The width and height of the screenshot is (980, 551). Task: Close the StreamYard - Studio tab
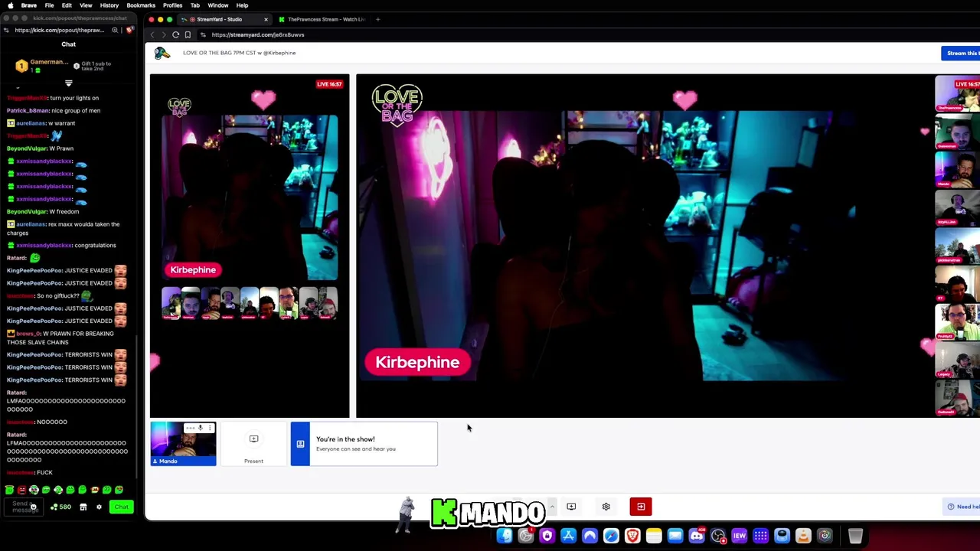pos(266,19)
